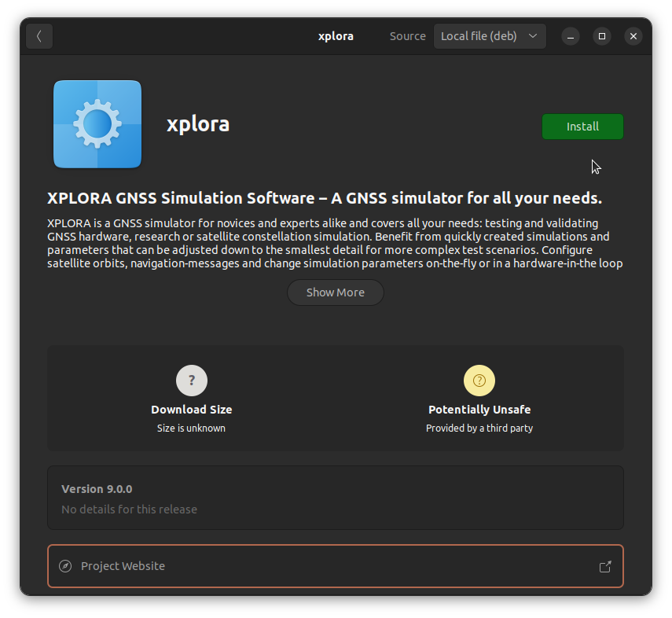This screenshot has width=672, height=618.
Task: Click the 'Source' label in the header bar
Action: click(x=407, y=36)
